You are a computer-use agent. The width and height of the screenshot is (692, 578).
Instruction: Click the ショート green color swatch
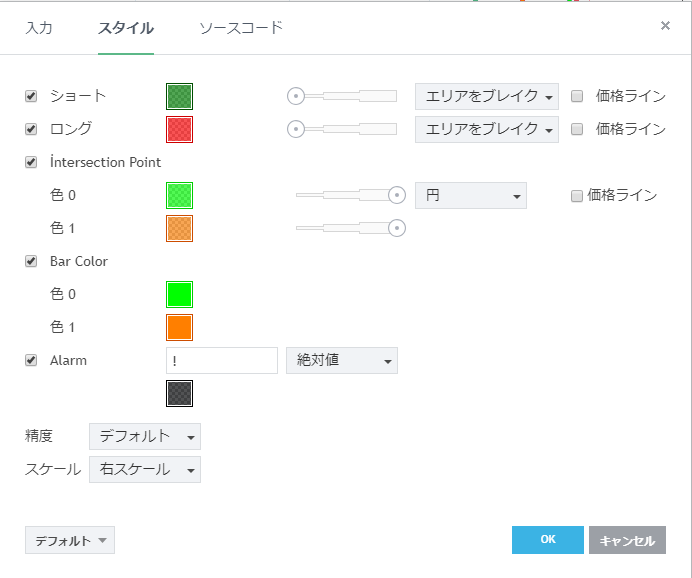tap(179, 96)
